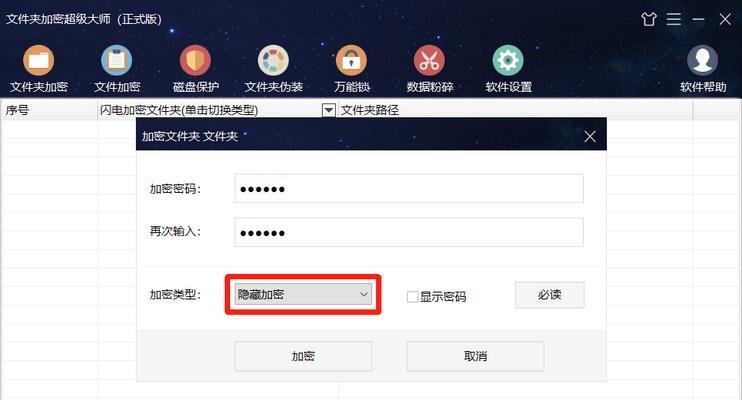Open the 闪电加密文件夹 list type dropdown arrow
This screenshot has height=400, width=742.
(328, 110)
